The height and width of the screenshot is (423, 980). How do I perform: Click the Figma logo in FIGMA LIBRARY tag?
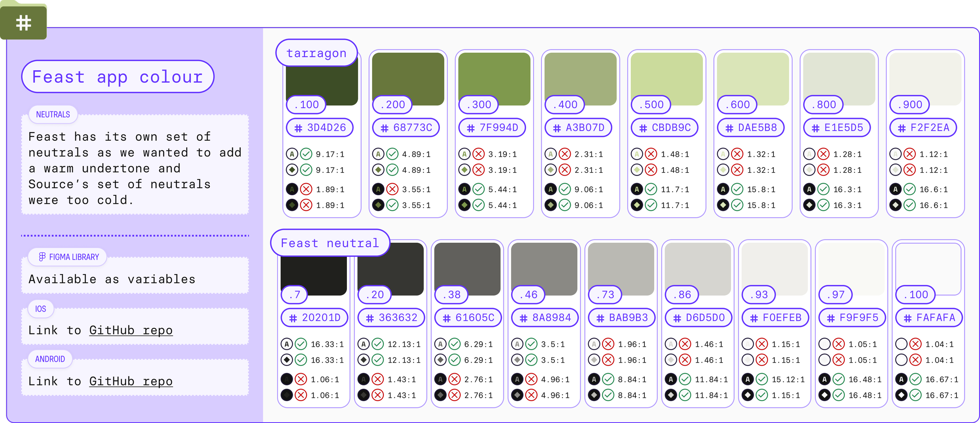point(42,257)
